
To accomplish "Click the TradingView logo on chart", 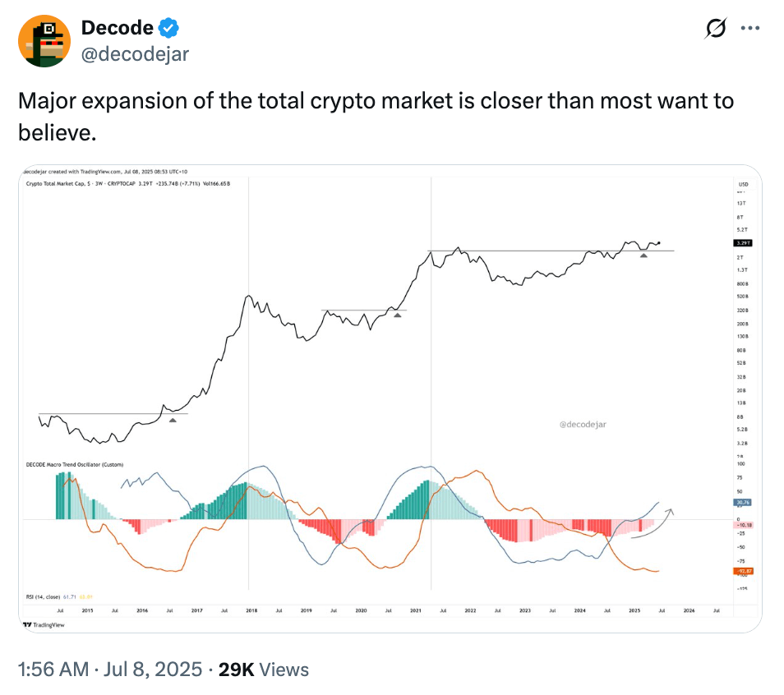I will pyautogui.click(x=43, y=624).
